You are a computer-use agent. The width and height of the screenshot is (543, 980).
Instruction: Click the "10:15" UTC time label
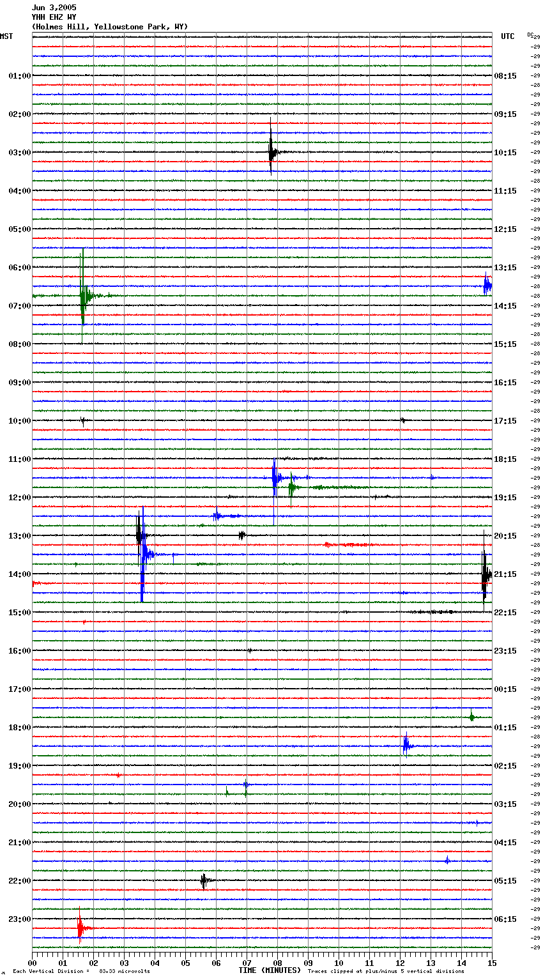[x=505, y=153]
